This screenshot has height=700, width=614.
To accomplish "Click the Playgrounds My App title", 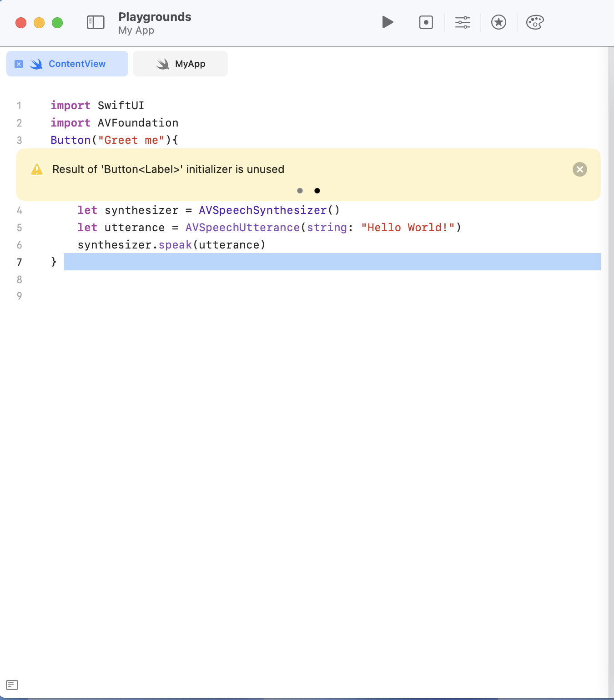I will [x=155, y=23].
